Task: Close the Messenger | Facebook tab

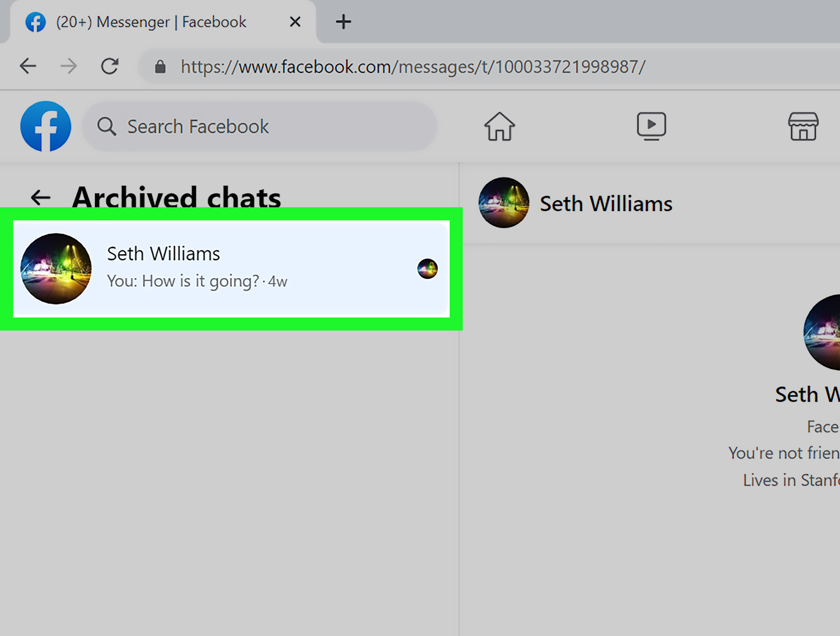Action: pos(295,22)
